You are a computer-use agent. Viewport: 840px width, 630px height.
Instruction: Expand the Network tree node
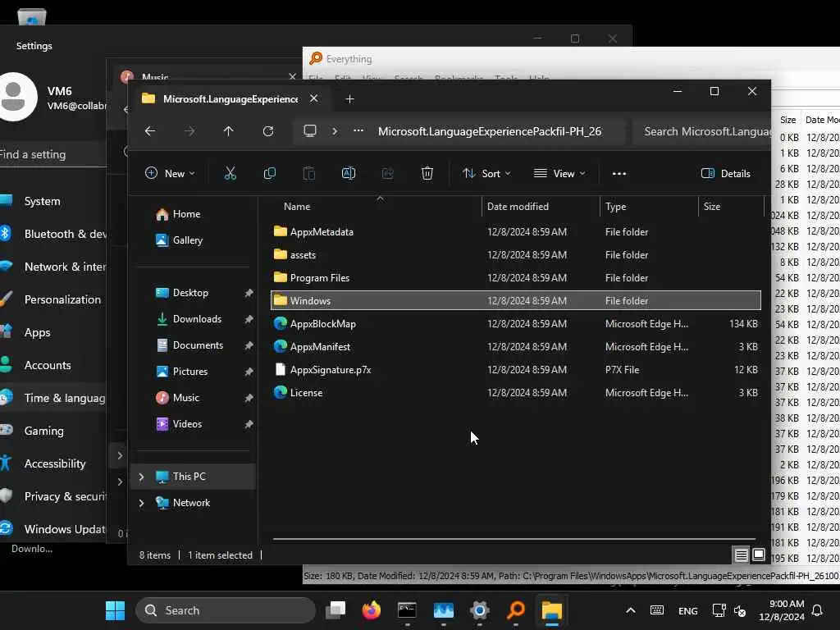coord(141,503)
